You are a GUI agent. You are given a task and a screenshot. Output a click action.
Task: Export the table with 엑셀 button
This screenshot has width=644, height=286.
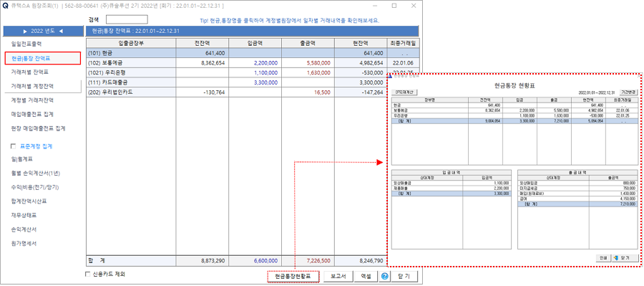[367, 276]
